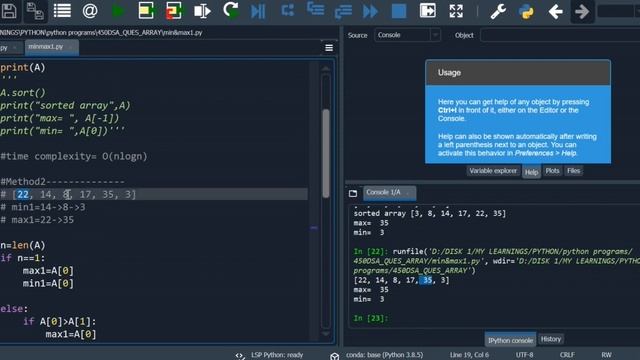Screen dimensions: 640x360
Task: Click the sorted array console output line
Action: point(429,213)
